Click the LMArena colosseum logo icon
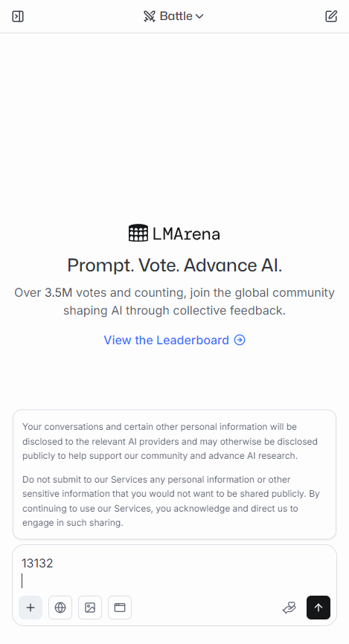The image size is (349, 644). 138,233
